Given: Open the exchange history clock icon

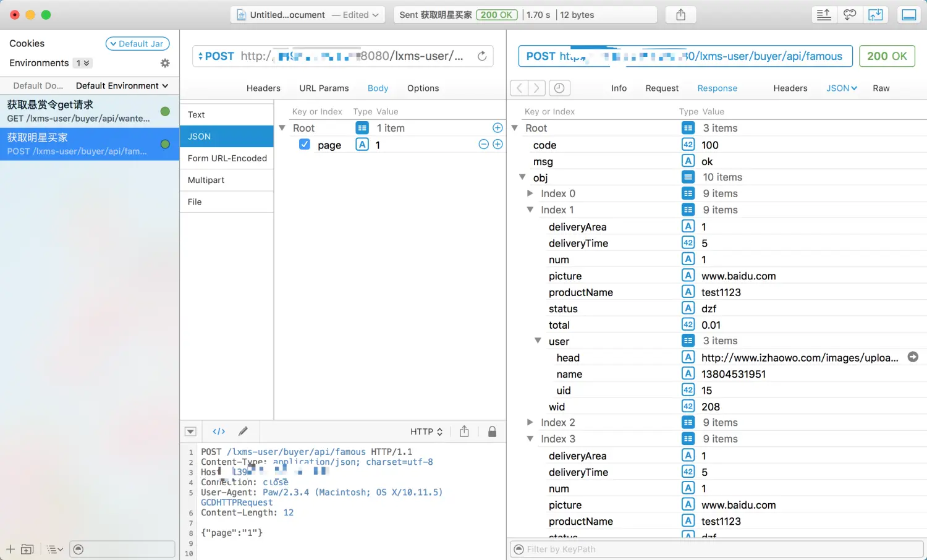Looking at the screenshot, I should pos(559,88).
